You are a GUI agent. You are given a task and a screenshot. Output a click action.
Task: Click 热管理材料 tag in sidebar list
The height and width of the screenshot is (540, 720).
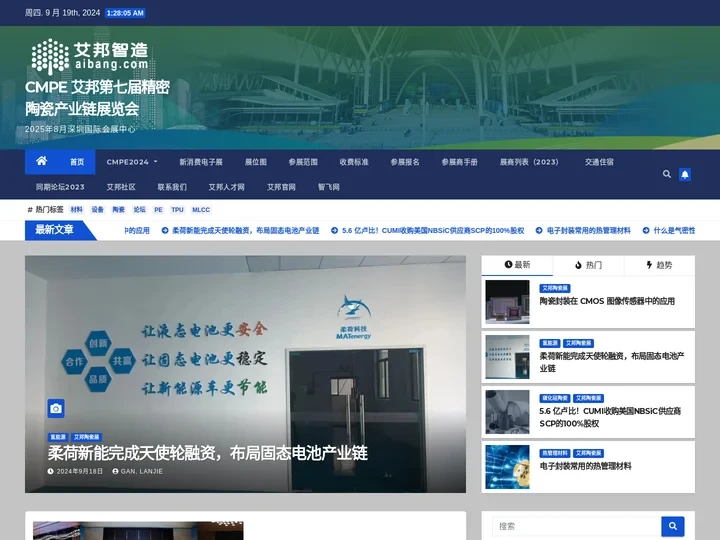point(554,453)
